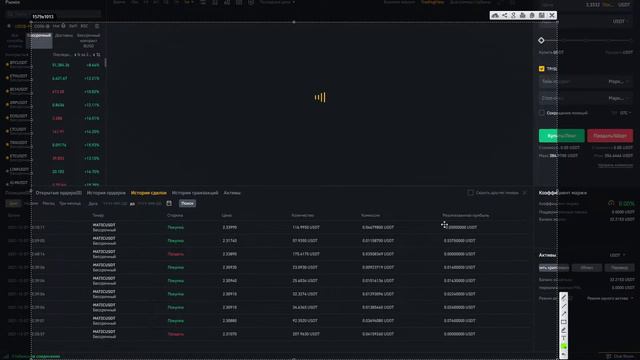This screenshot has height=360, width=640.
Task: Upload the screenshot to the cloud
Action: click(495, 15)
